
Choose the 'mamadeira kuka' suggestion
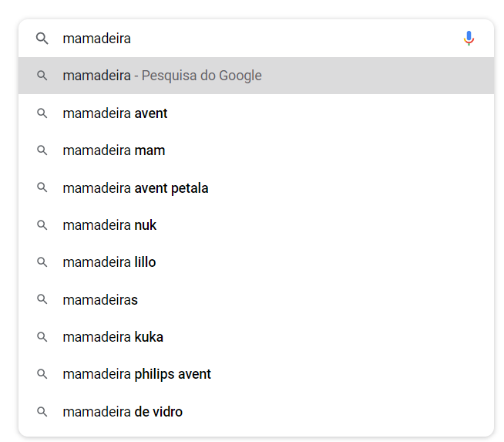pyautogui.click(x=113, y=337)
